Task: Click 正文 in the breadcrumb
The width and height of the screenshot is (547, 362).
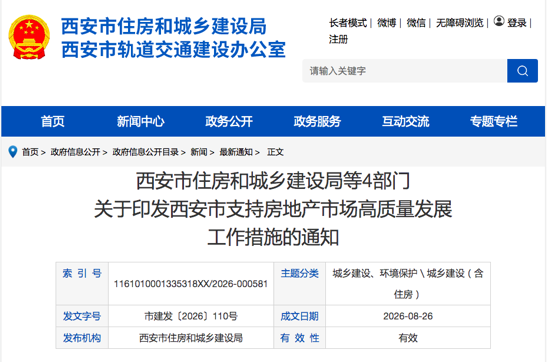Action: pyautogui.click(x=275, y=152)
